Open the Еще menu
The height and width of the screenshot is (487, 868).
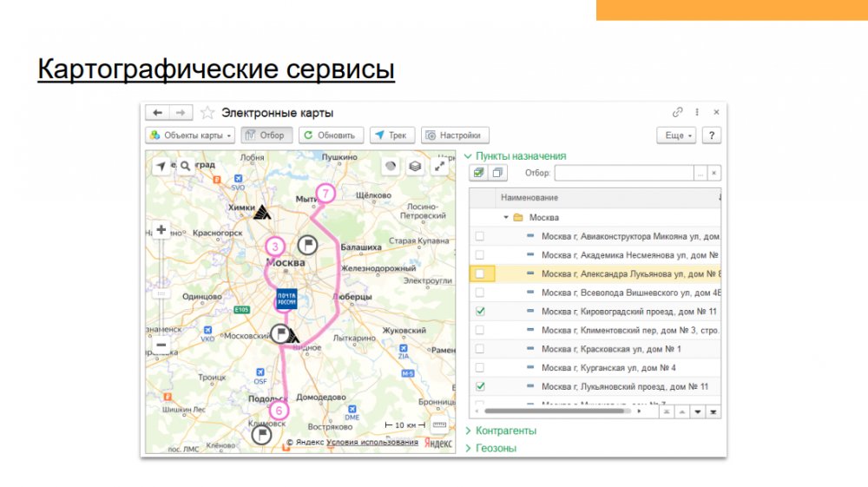[x=676, y=135]
